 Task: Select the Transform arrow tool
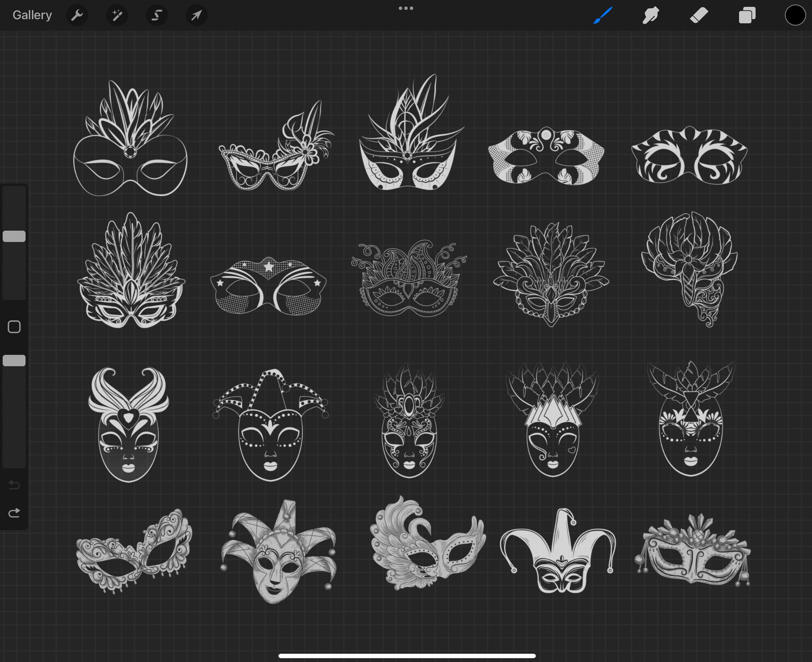pos(196,15)
